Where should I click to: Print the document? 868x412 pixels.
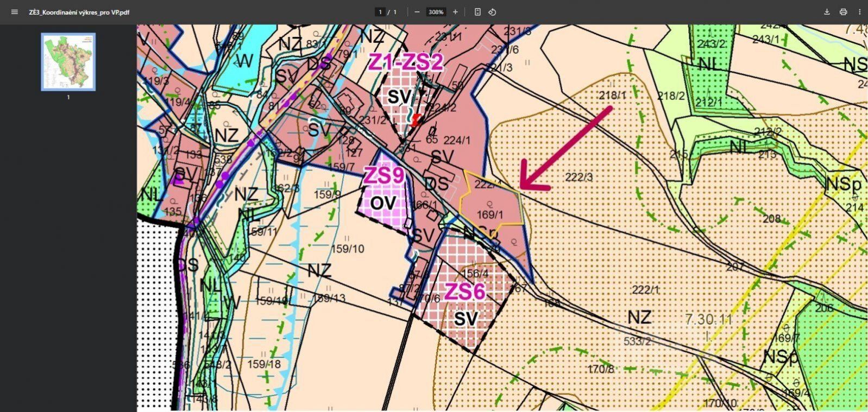(843, 12)
